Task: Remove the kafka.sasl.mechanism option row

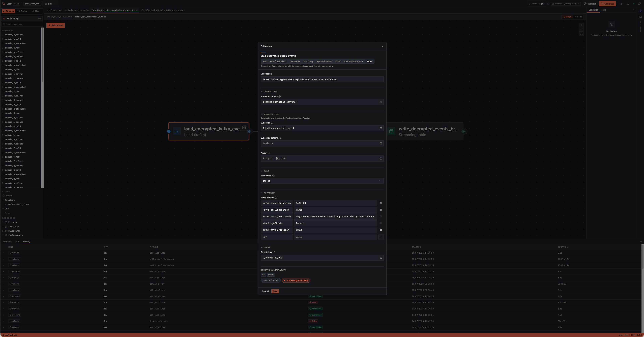Action: (381, 210)
